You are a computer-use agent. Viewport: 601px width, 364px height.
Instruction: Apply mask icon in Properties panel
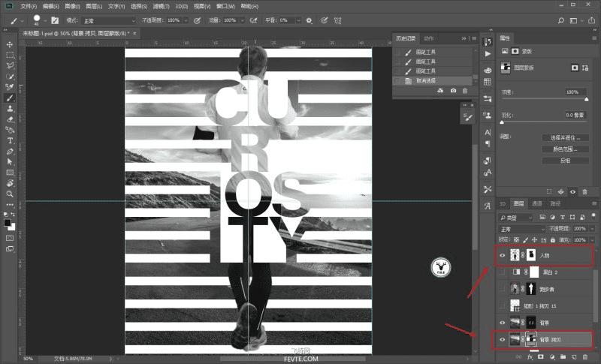pyautogui.click(x=560, y=192)
